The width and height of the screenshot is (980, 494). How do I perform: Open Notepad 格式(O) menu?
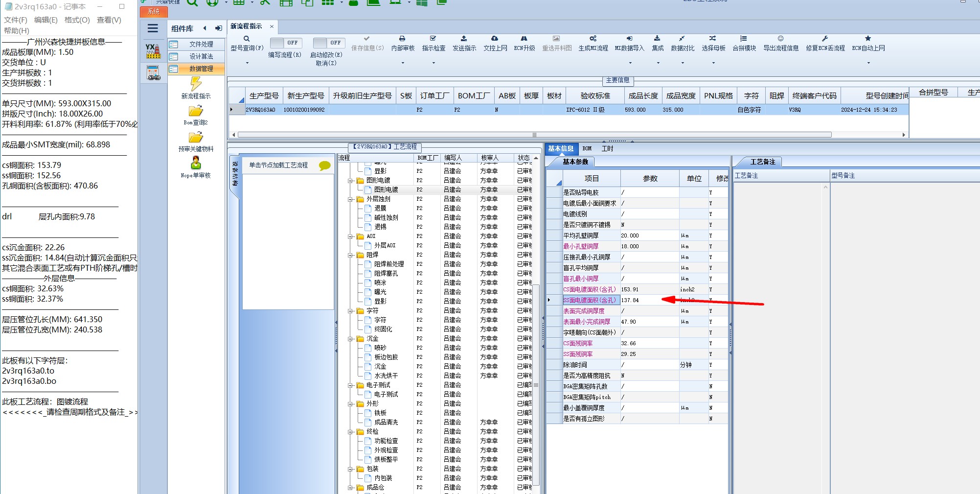[77, 20]
